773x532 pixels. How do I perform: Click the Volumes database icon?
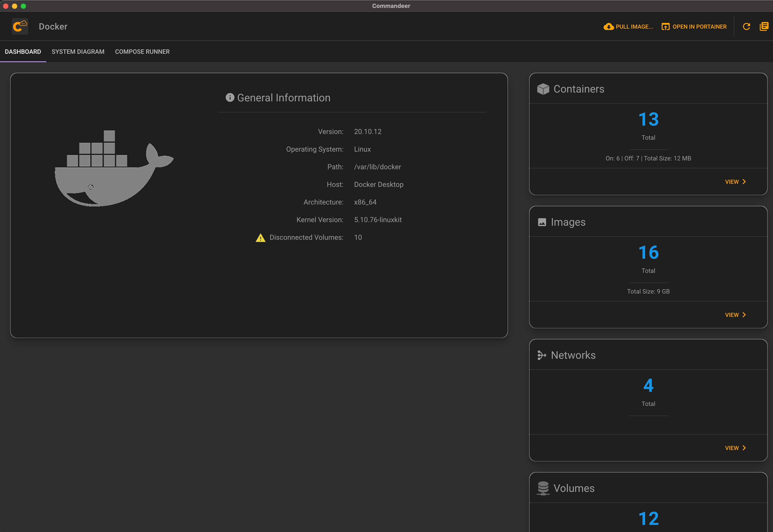point(543,488)
